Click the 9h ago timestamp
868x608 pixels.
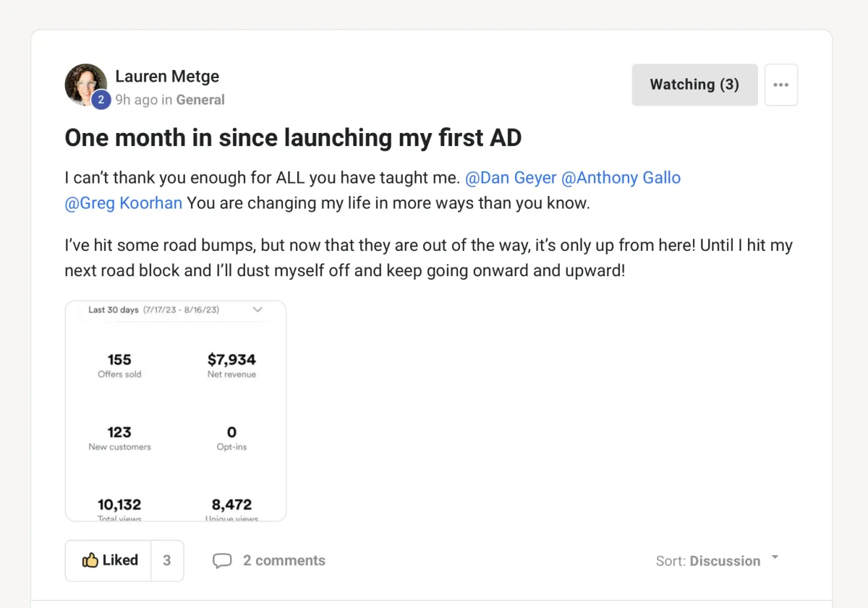point(136,100)
